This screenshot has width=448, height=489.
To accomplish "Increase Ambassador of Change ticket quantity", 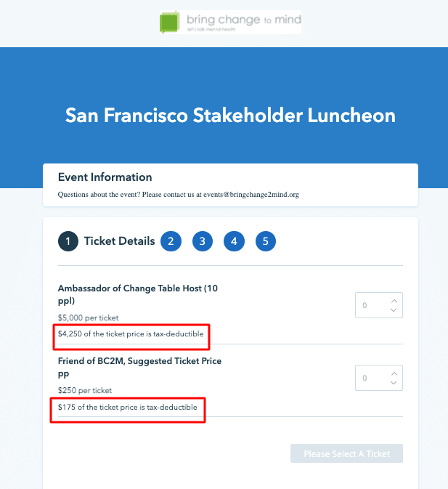I will [394, 300].
